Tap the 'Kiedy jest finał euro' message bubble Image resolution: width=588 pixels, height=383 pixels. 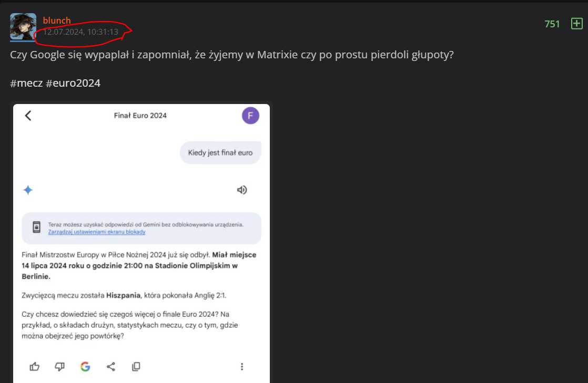coord(220,152)
